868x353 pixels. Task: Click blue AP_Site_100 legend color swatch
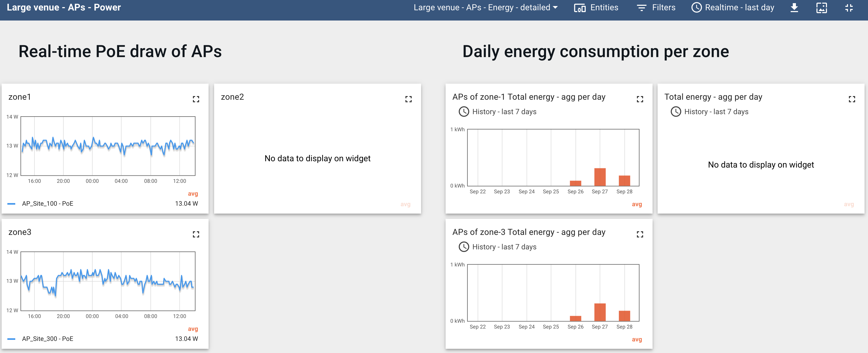12,203
